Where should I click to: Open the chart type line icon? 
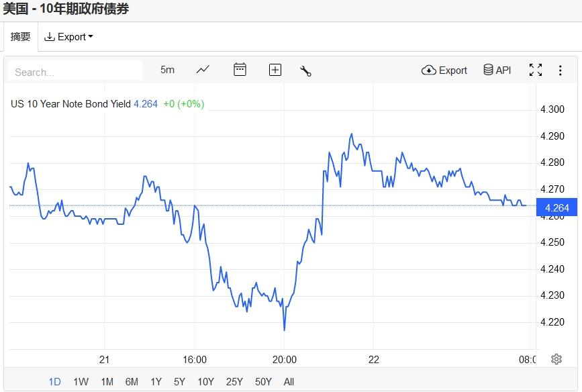203,70
